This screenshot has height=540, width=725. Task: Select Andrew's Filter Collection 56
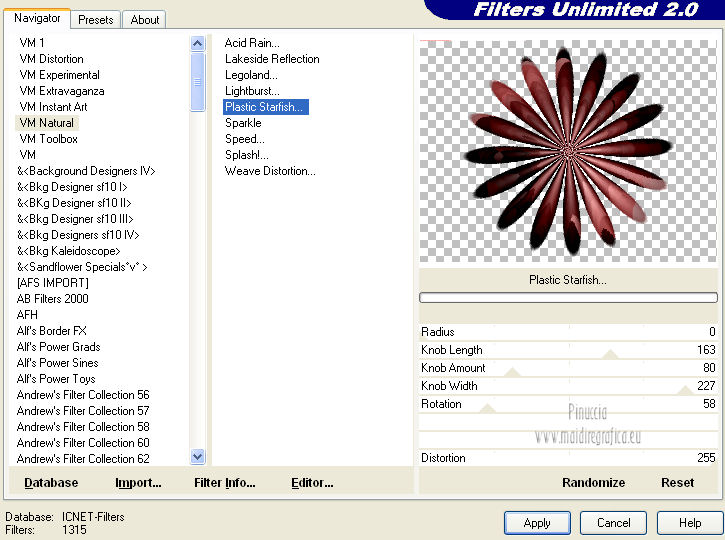(x=83, y=395)
